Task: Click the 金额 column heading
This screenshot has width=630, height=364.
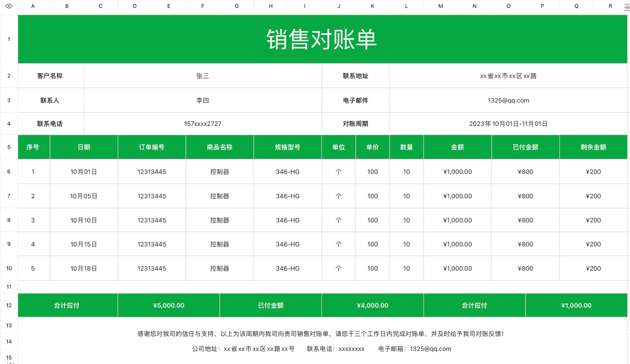Action: point(458,147)
